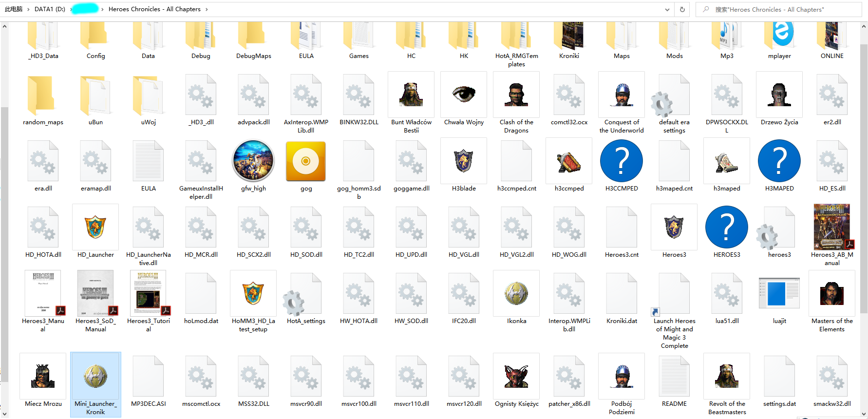
Task: Click the file list scroll up arrow
Action: [x=864, y=26]
